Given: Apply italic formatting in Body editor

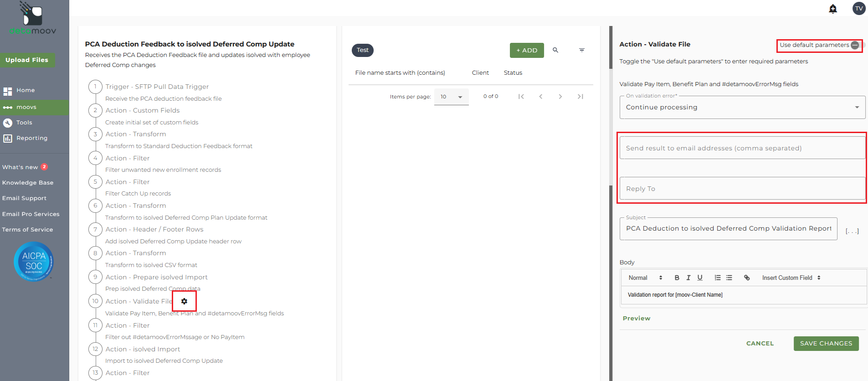Looking at the screenshot, I should point(688,278).
